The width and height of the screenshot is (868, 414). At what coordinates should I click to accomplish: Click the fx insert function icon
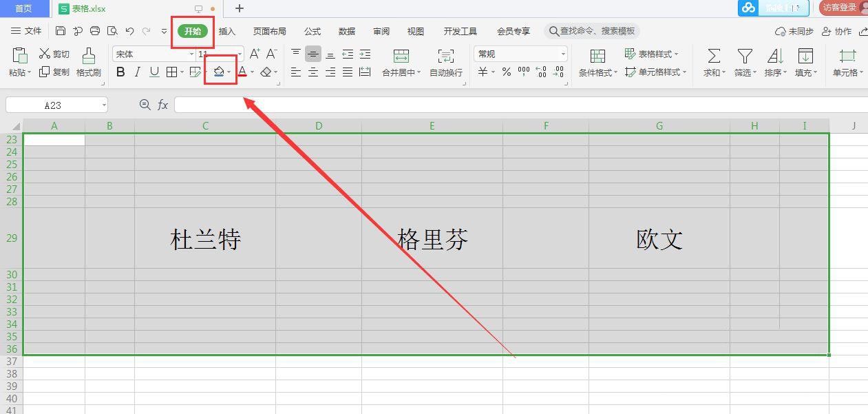tap(163, 105)
